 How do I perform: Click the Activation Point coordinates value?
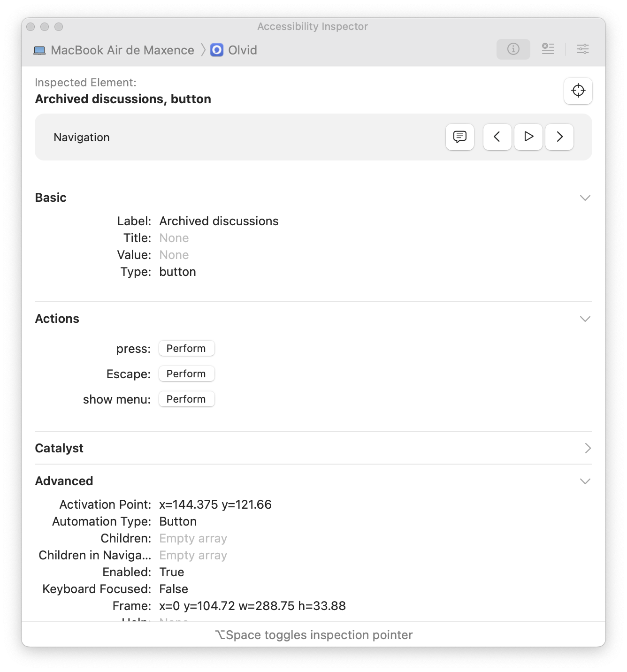click(x=215, y=504)
